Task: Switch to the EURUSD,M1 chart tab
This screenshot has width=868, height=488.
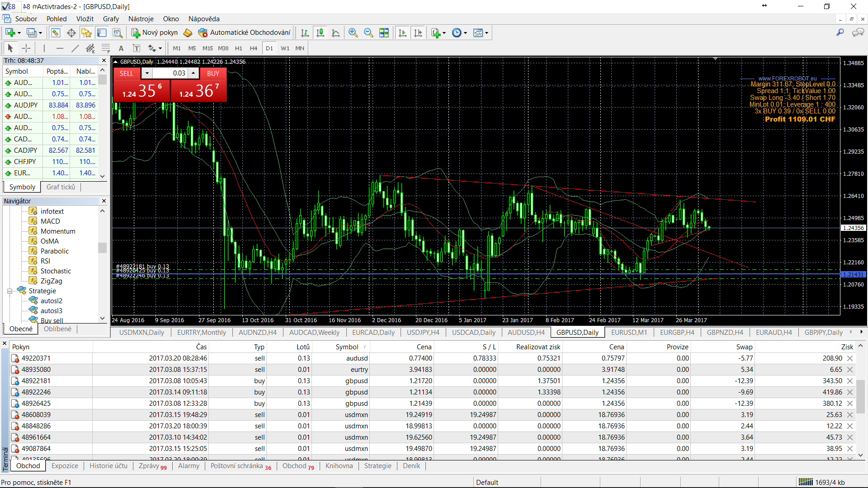Action: 629,332
